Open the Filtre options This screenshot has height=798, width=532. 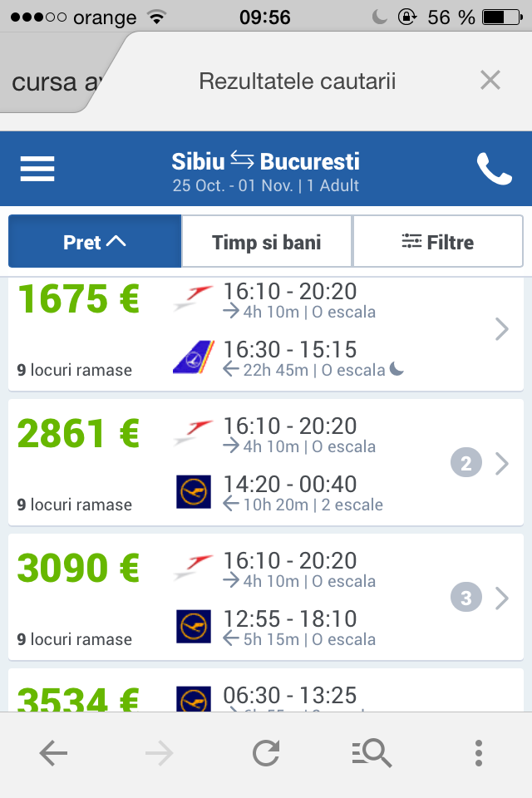[437, 242]
